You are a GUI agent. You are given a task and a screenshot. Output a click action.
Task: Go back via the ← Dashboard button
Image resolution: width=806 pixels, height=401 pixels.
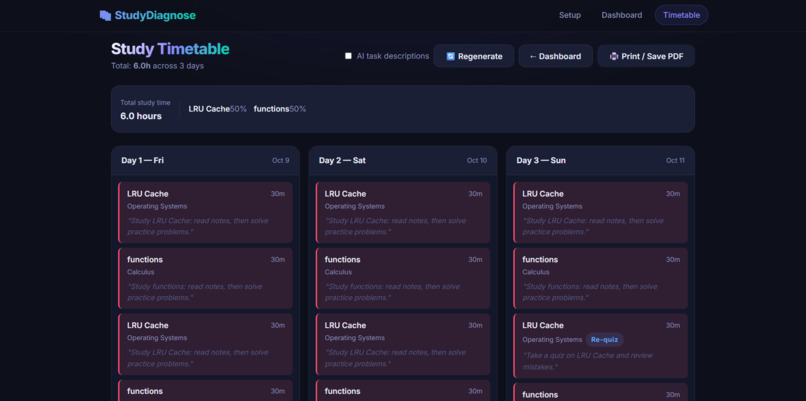pos(555,56)
